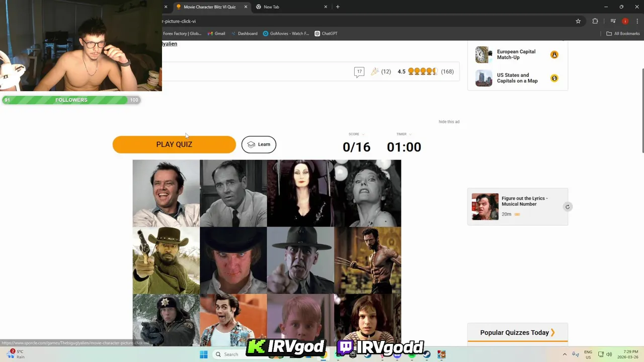Viewport: 644px width, 362px height.
Task: Click the ENG US language indicator
Action: [588, 354]
